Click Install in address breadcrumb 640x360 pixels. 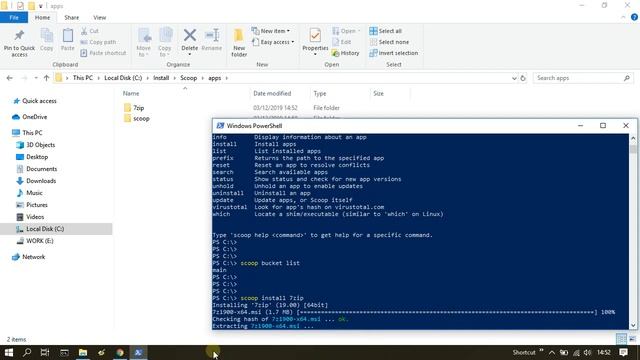[x=161, y=78]
